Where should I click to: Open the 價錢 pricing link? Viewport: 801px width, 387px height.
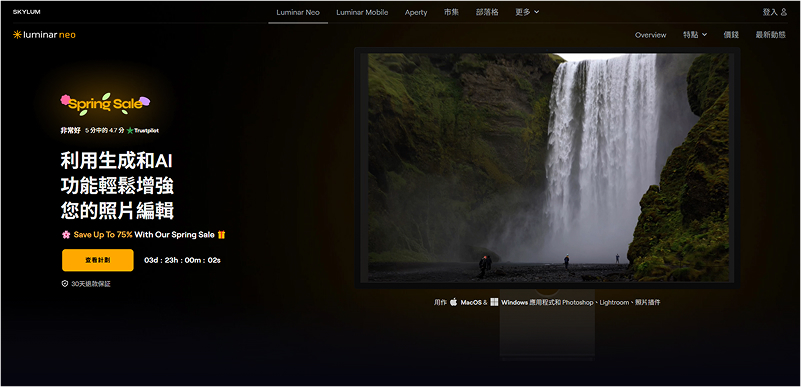(x=731, y=35)
